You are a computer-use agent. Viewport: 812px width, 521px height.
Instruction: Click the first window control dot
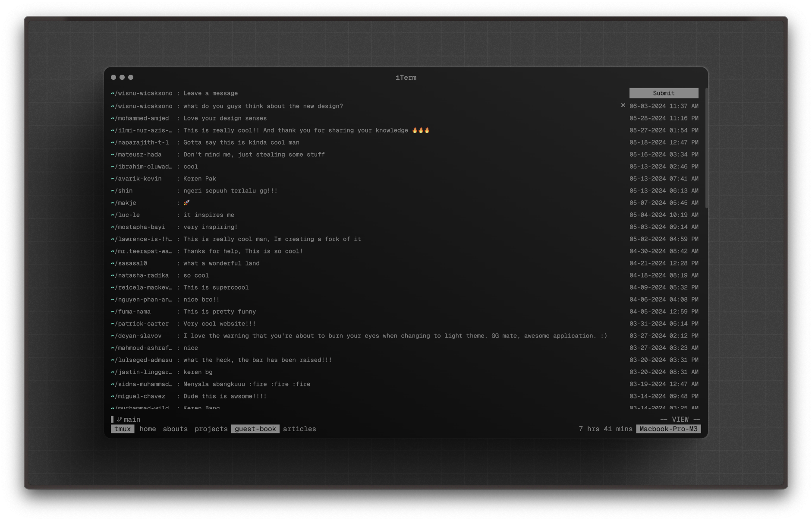click(113, 77)
